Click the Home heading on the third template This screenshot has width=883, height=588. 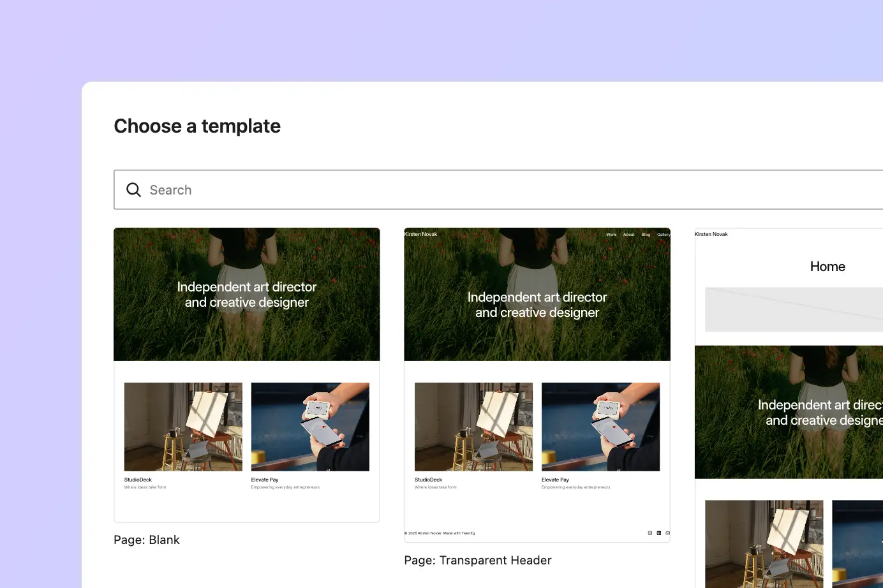click(827, 266)
